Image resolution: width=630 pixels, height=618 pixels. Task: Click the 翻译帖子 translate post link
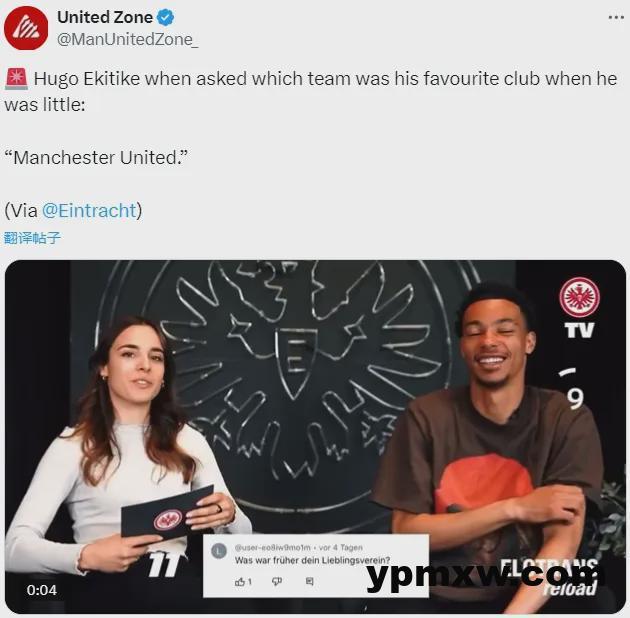coord(32,238)
